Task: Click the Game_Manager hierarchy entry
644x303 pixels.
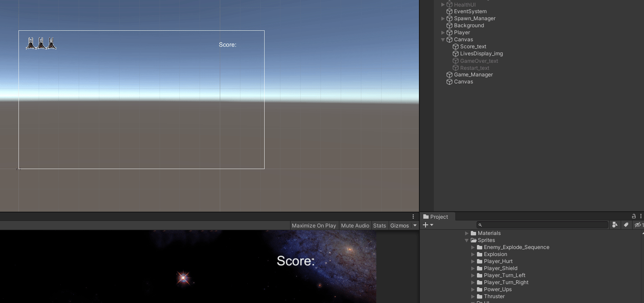Action: tap(473, 75)
